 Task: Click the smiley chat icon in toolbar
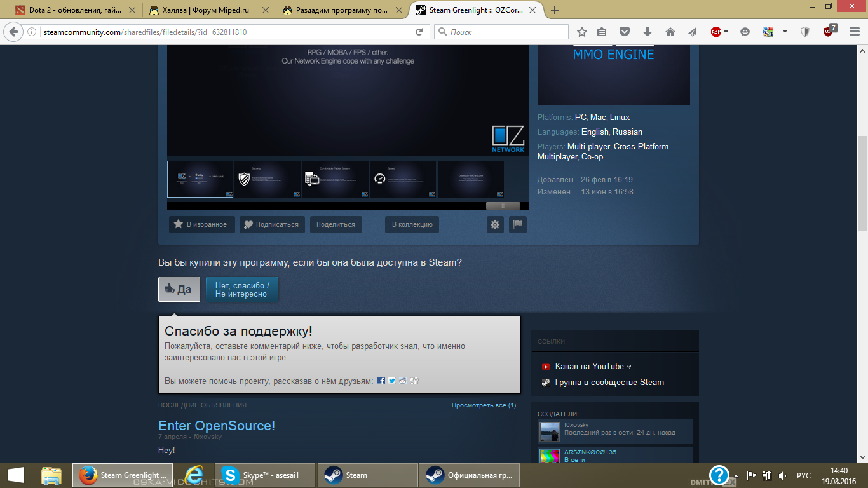[x=745, y=32]
